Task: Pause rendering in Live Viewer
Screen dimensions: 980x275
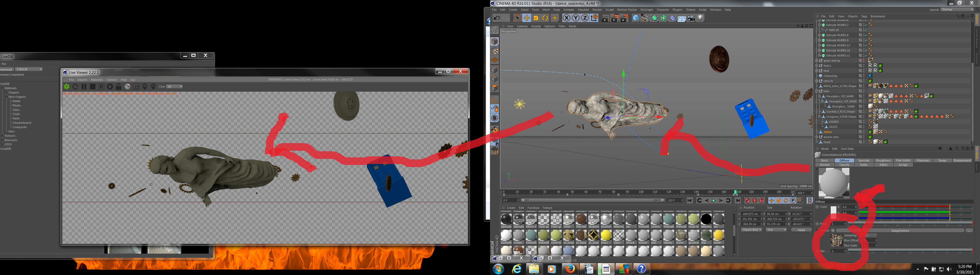Action: tap(84, 87)
